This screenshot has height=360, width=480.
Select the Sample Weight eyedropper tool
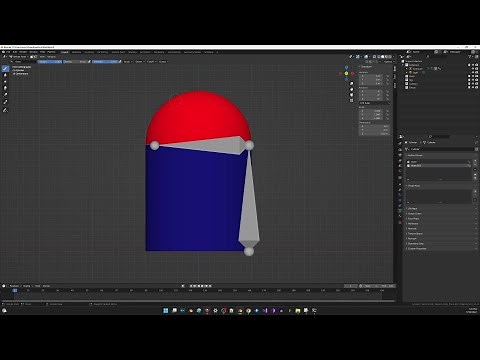tap(5, 102)
